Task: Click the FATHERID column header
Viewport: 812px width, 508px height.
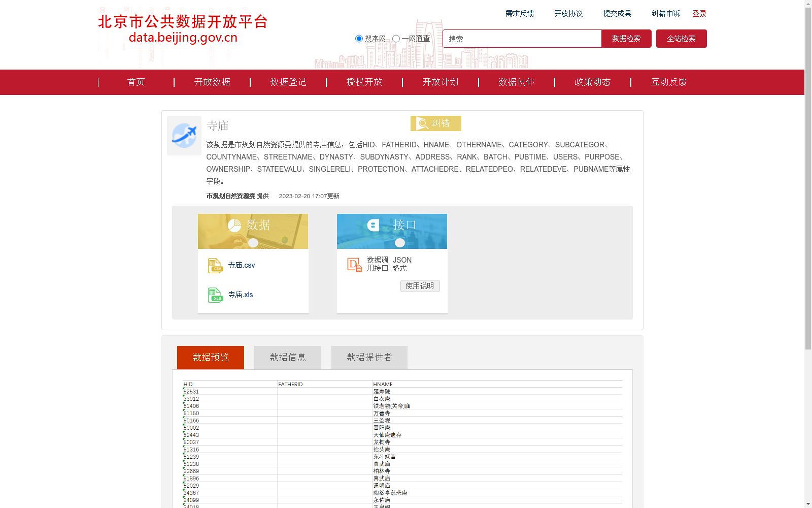Action: click(x=290, y=384)
